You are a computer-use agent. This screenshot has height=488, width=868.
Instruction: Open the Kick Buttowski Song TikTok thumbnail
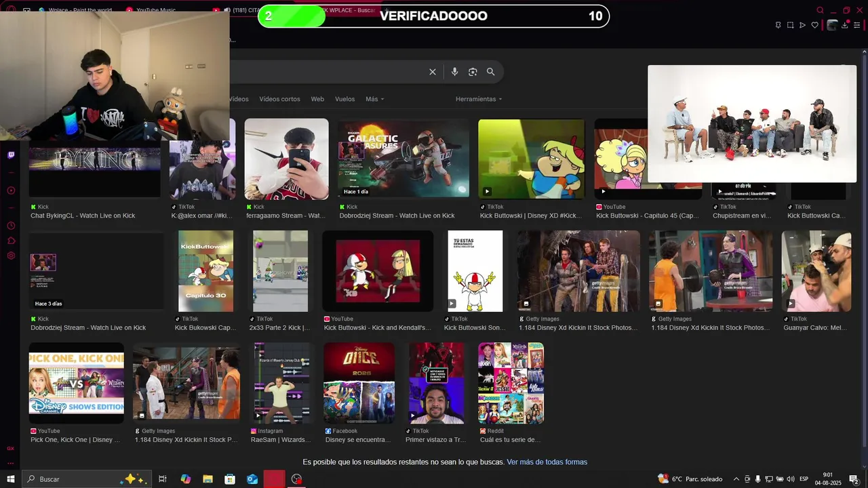coord(475,271)
